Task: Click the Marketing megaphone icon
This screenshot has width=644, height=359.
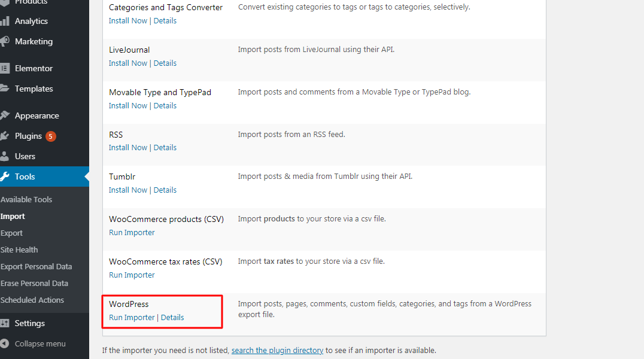Action: point(5,41)
